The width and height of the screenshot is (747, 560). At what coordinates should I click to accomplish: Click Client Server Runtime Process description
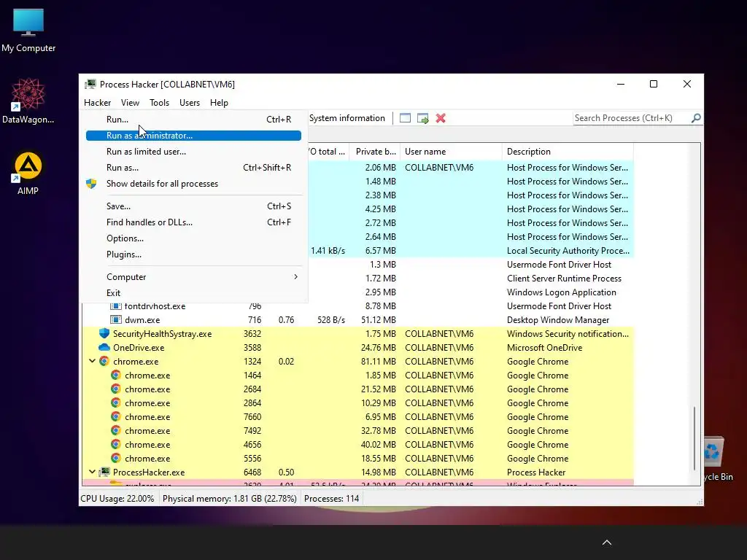[x=564, y=279]
